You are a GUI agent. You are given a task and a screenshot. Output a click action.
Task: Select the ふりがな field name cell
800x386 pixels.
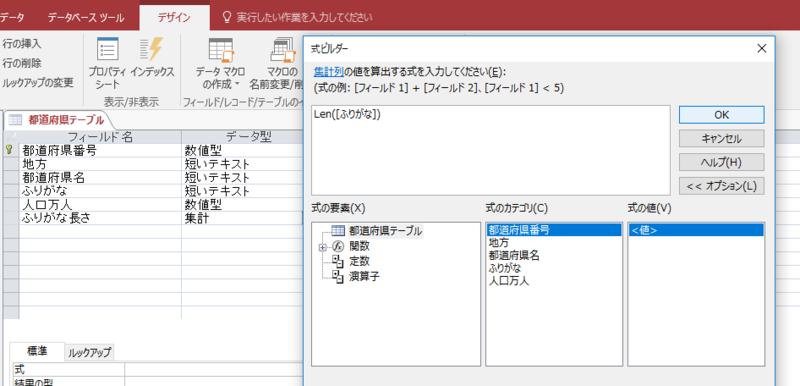[100, 191]
